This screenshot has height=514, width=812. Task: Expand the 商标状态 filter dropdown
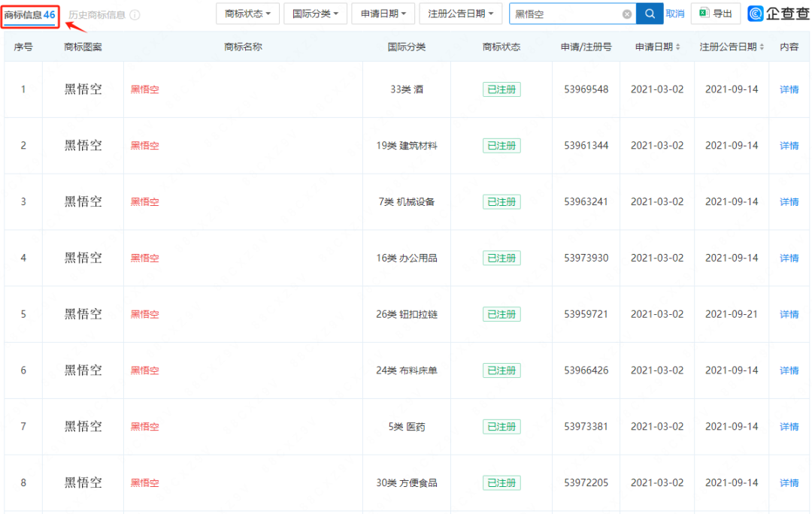point(247,14)
